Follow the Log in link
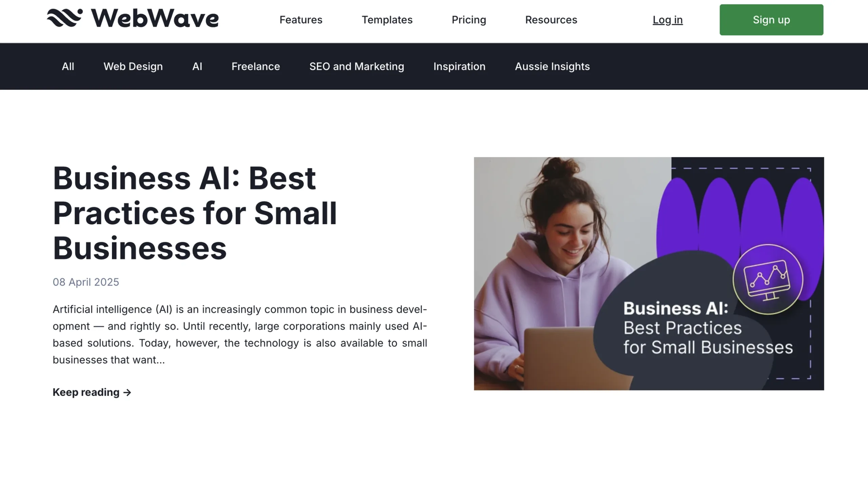 (668, 20)
